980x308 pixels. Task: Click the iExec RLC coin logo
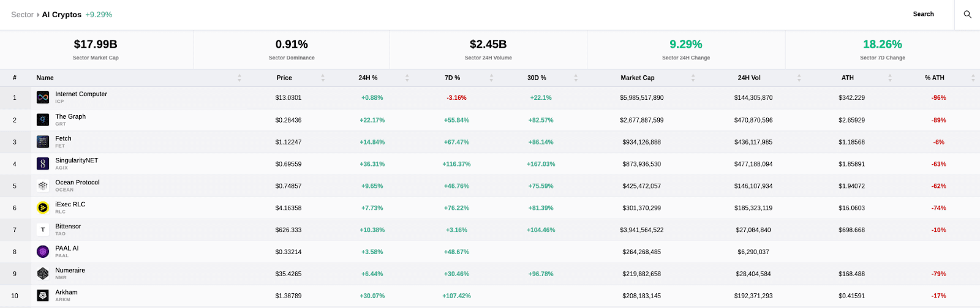[43, 208]
